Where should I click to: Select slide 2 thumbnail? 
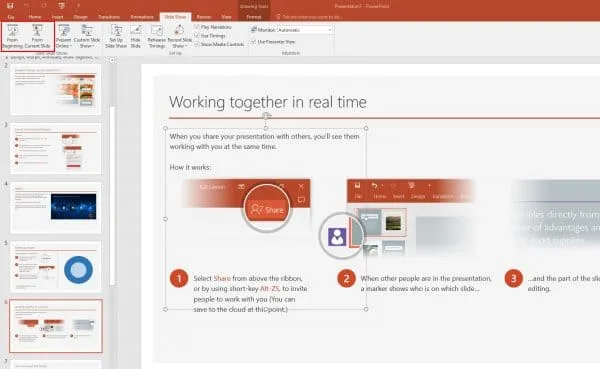point(56,89)
